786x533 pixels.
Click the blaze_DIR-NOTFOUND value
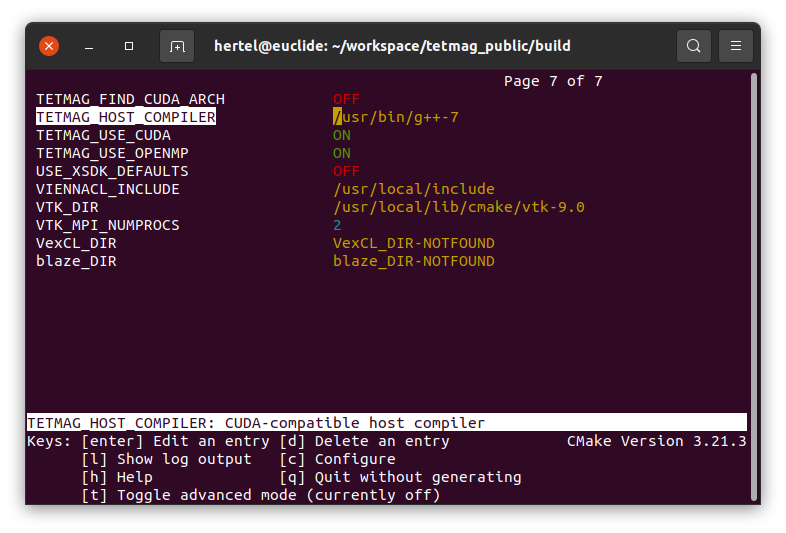pyautogui.click(x=414, y=262)
